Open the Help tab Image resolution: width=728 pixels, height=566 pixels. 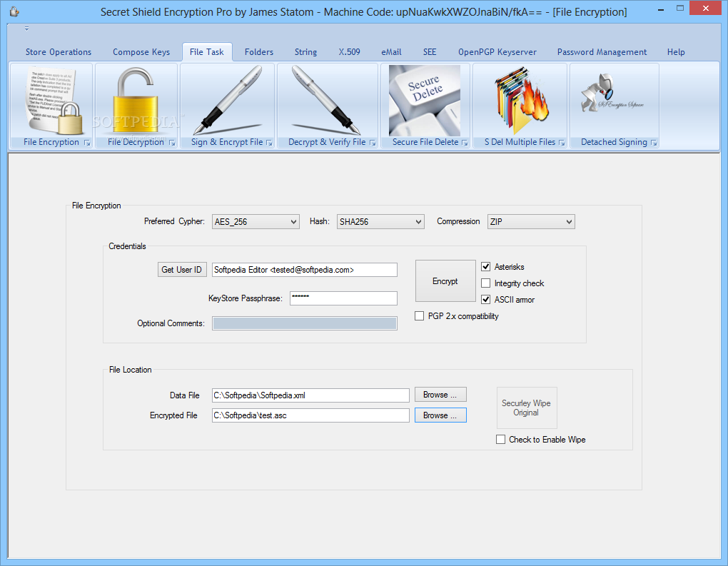tap(676, 52)
